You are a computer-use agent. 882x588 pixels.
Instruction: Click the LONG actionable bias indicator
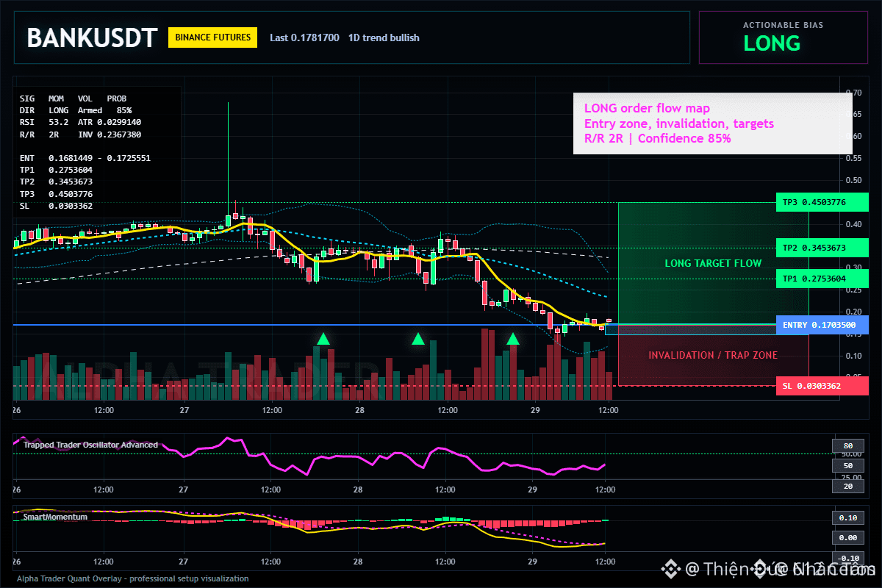772,43
